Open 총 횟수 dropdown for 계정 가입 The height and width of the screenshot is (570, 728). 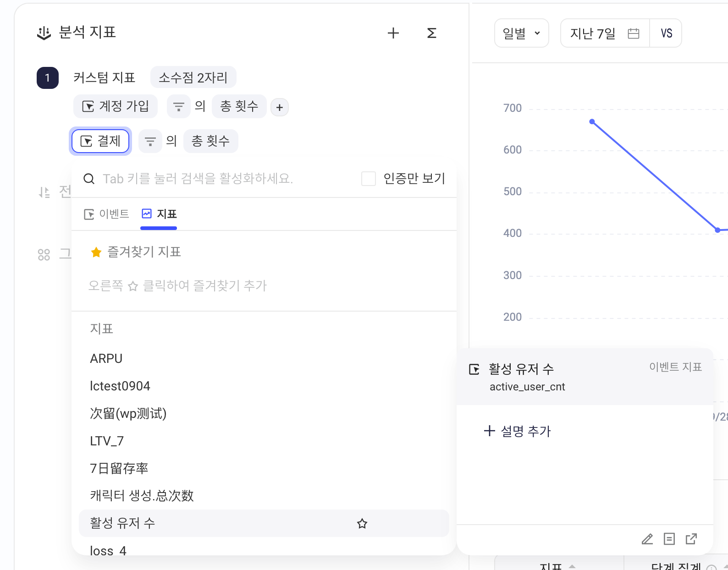point(239,107)
